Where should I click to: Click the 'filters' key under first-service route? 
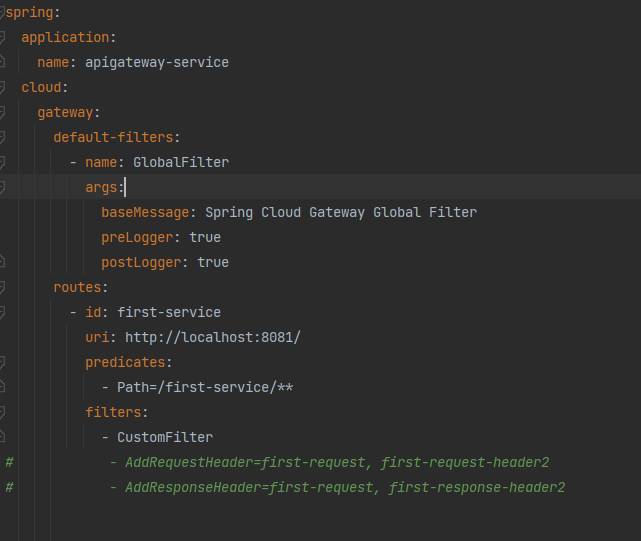pyautogui.click(x=113, y=412)
